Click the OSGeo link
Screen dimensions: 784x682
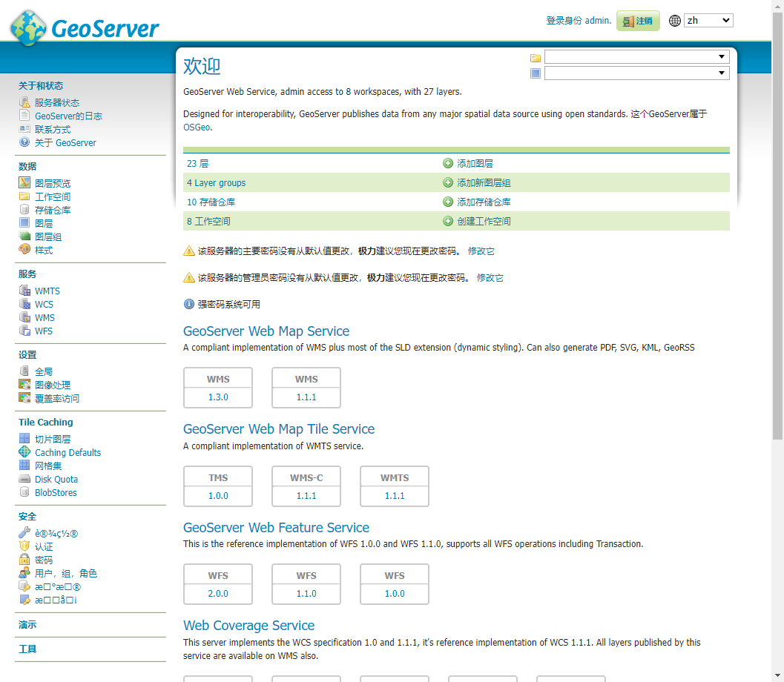pos(197,128)
